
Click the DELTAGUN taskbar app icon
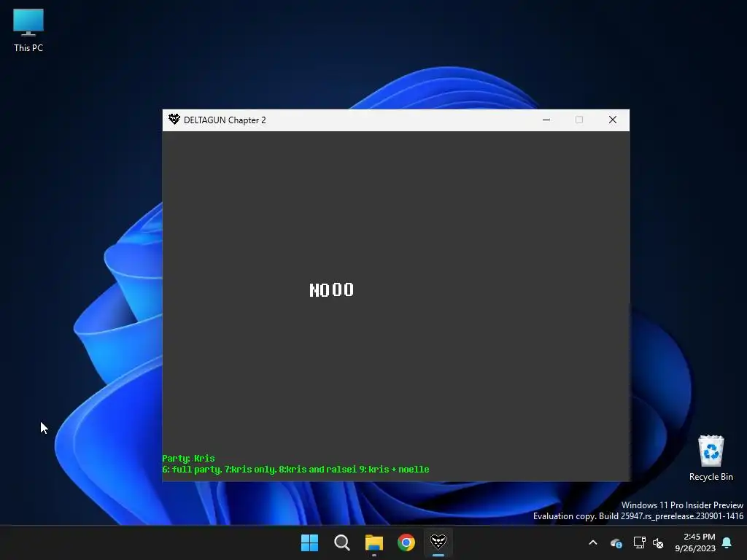[438, 542]
